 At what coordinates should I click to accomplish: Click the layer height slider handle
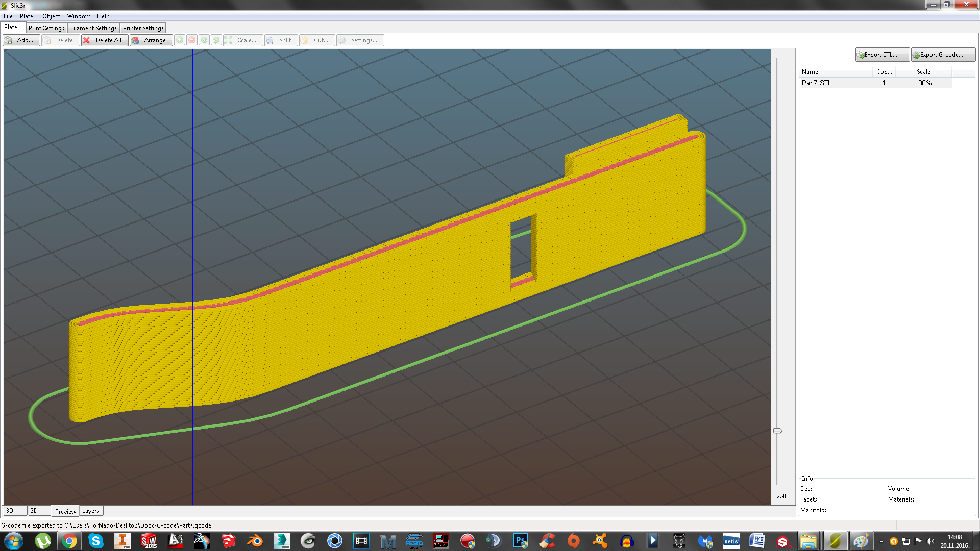tap(777, 431)
